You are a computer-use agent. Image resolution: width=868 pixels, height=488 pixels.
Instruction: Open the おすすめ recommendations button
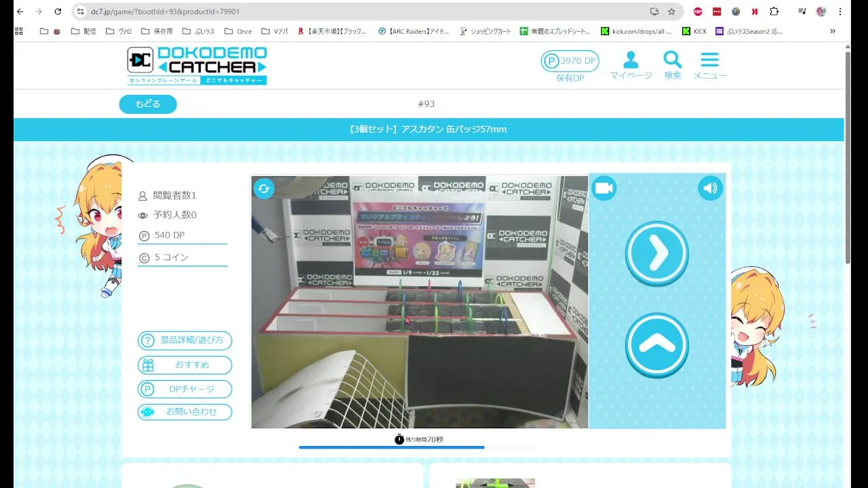tap(184, 365)
